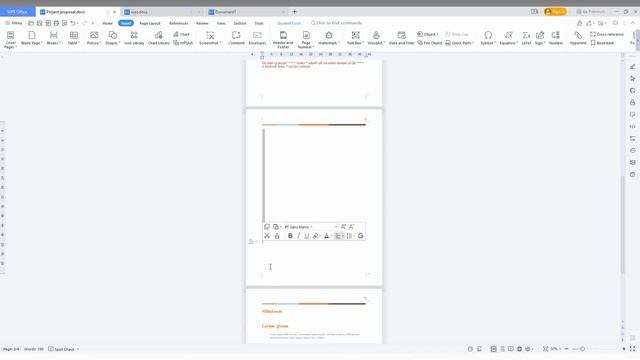Open the Shapes gallery

[x=112, y=38]
